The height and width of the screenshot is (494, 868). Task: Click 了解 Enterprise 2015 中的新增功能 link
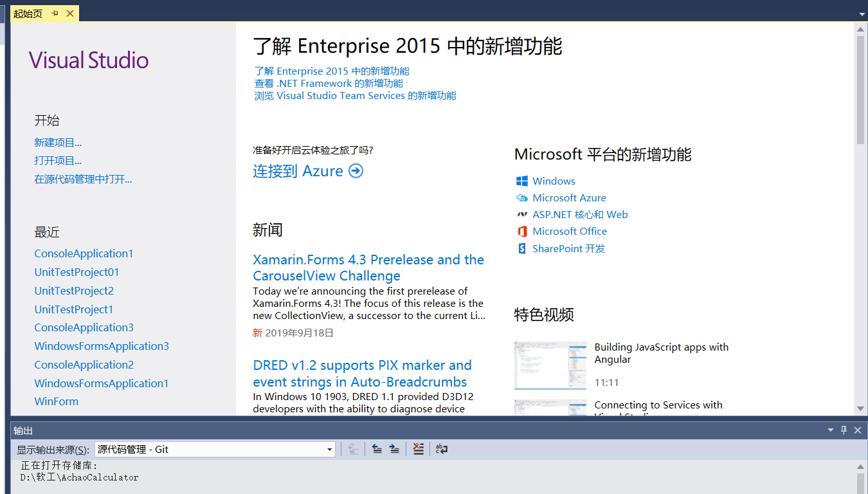332,71
